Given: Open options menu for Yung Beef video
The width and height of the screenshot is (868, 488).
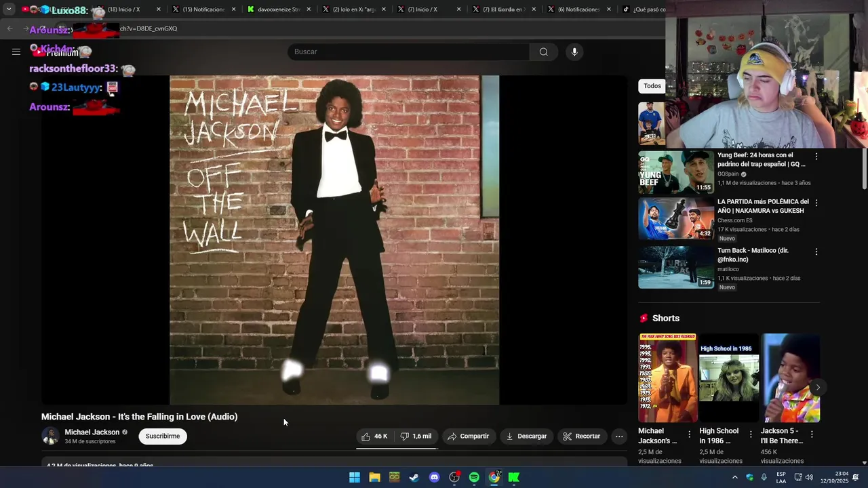Looking at the screenshot, I should click(x=816, y=157).
